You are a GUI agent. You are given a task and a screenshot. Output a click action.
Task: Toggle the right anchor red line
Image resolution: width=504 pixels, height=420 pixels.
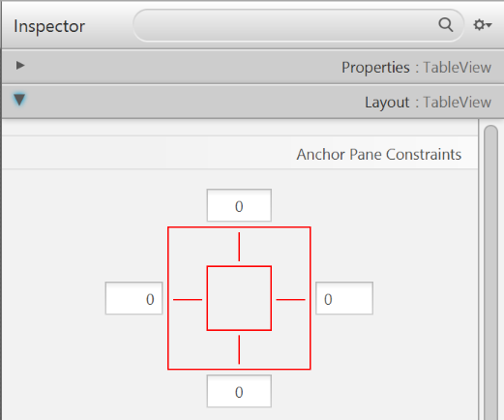290,300
